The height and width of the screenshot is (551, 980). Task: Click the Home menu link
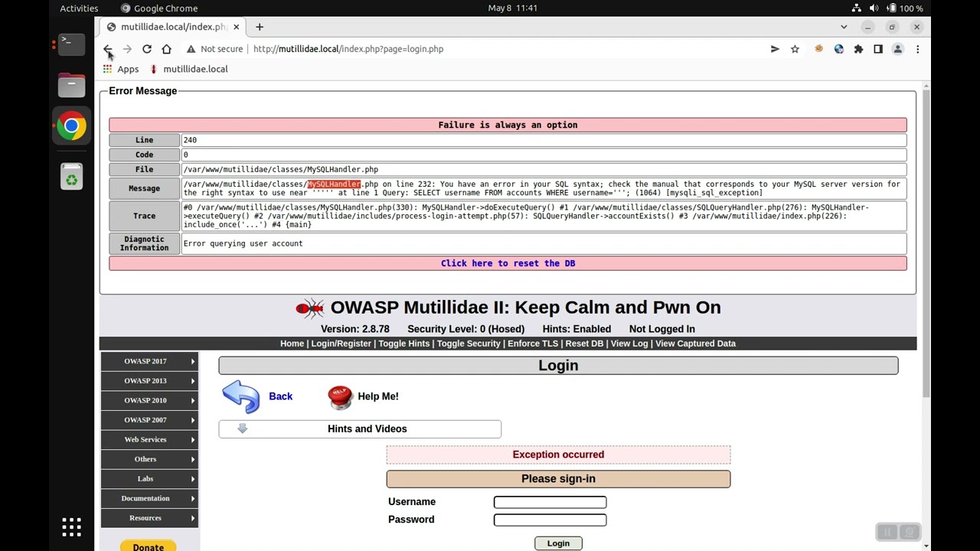pos(292,344)
